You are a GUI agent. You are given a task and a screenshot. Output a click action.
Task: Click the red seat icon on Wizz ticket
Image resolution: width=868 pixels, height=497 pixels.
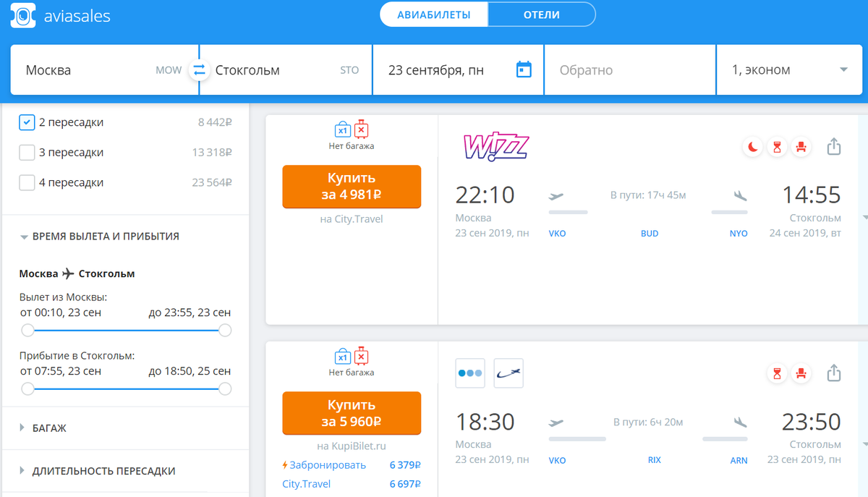tap(801, 147)
